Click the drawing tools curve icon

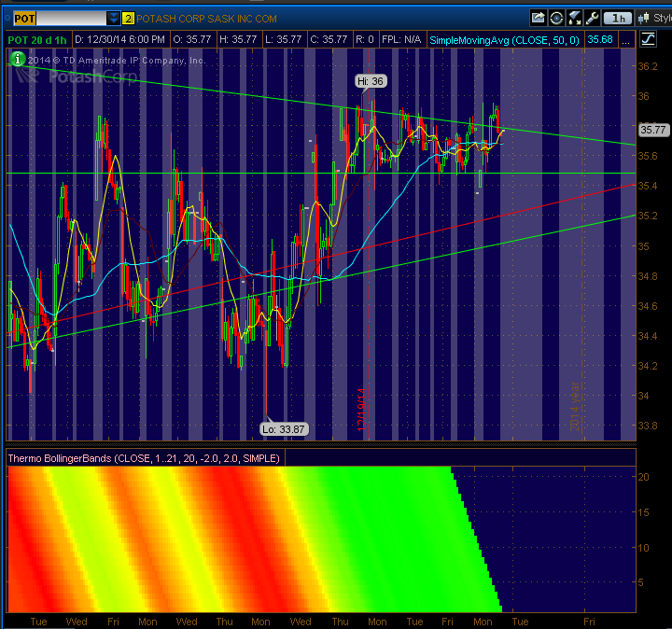point(649,39)
